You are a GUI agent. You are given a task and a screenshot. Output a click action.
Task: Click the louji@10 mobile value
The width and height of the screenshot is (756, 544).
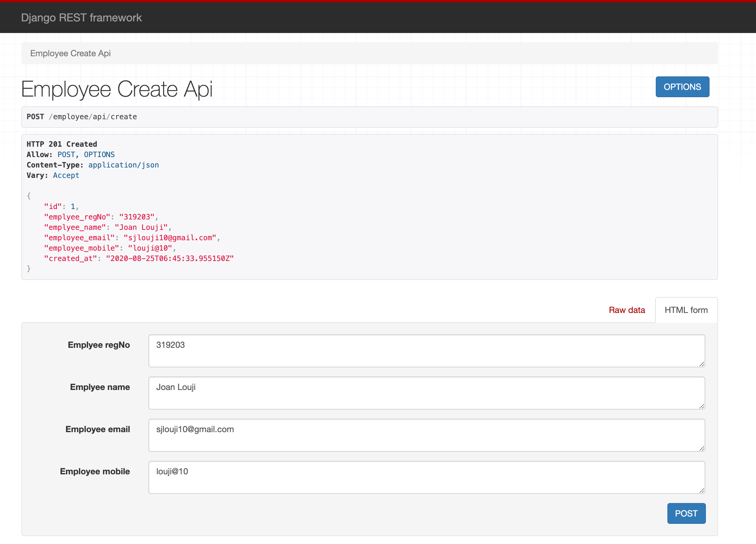[x=172, y=471]
